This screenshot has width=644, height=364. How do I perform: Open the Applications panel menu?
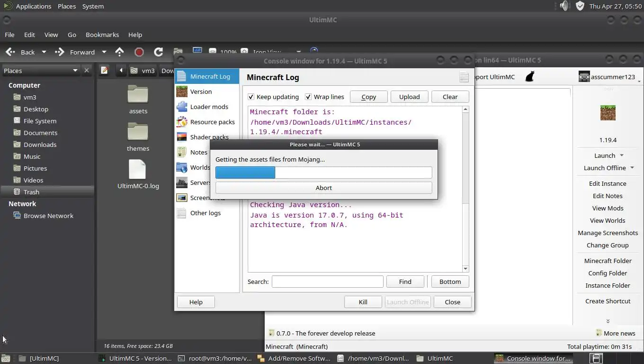[34, 6]
